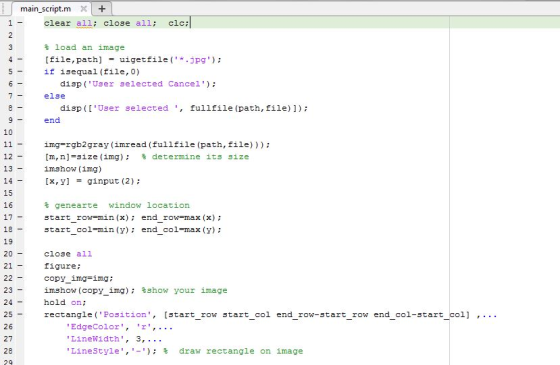
Task: Set breakpoint dash on line 4
Action: click(x=20, y=59)
